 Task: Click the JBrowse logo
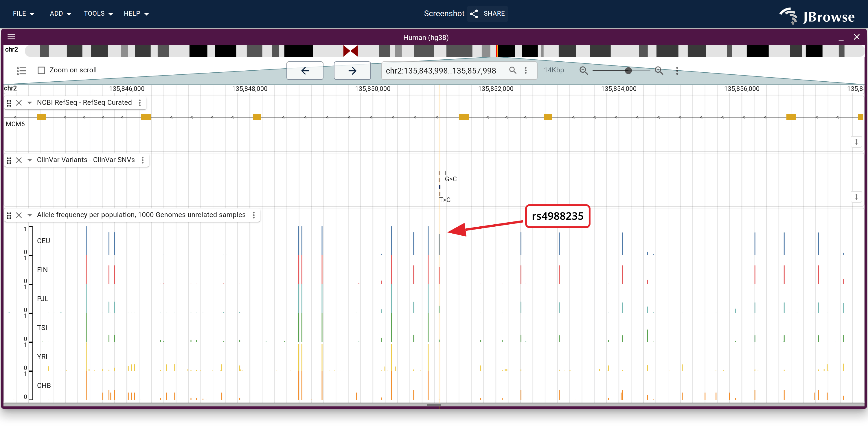[x=817, y=16]
